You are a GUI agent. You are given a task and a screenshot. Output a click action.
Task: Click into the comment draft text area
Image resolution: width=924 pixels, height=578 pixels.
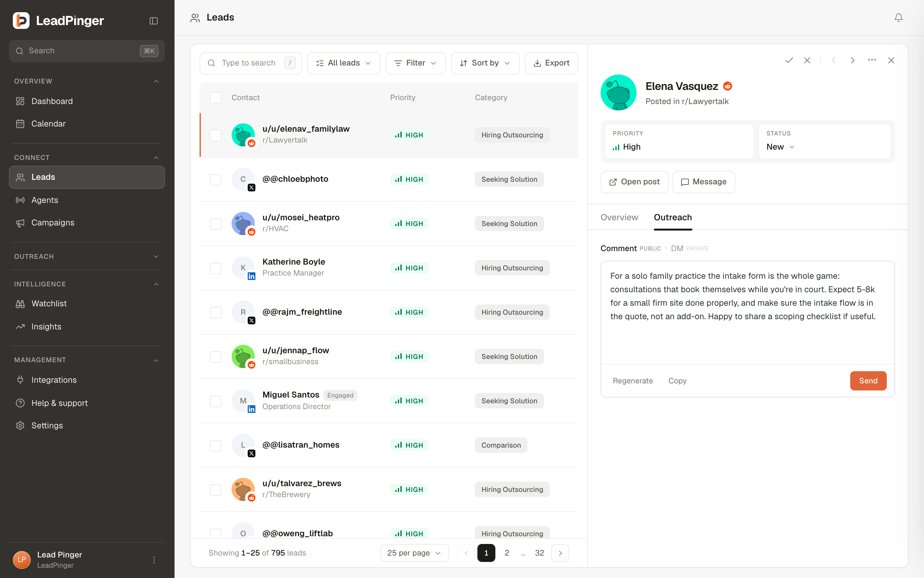point(748,312)
